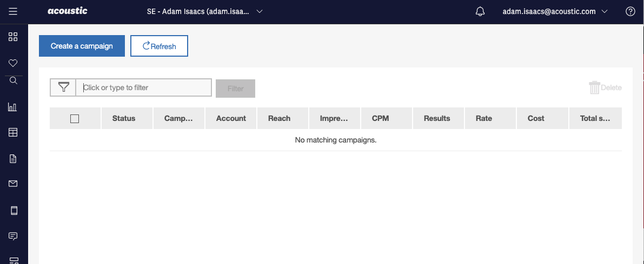
Task: Click the chat message icon in sidebar
Action: [x=14, y=236]
